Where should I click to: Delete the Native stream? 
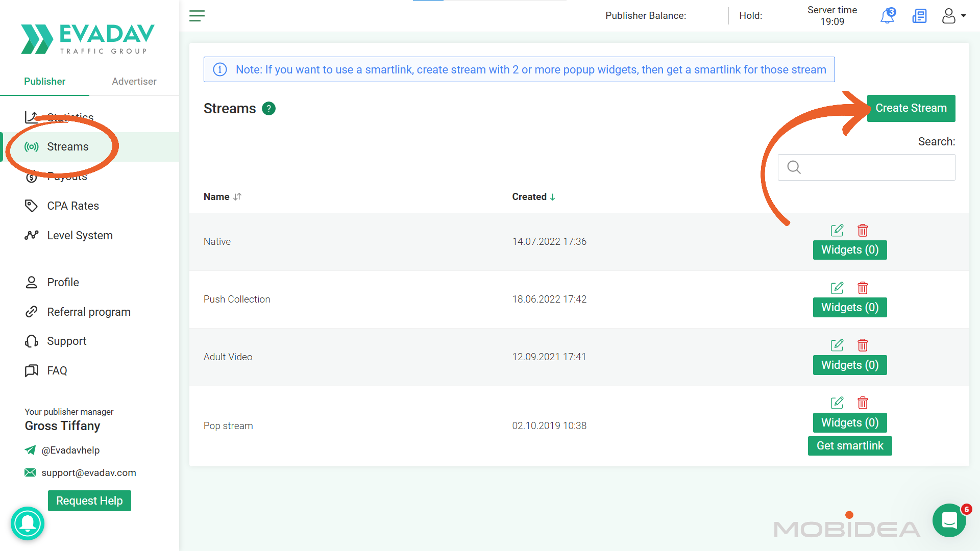coord(863,230)
